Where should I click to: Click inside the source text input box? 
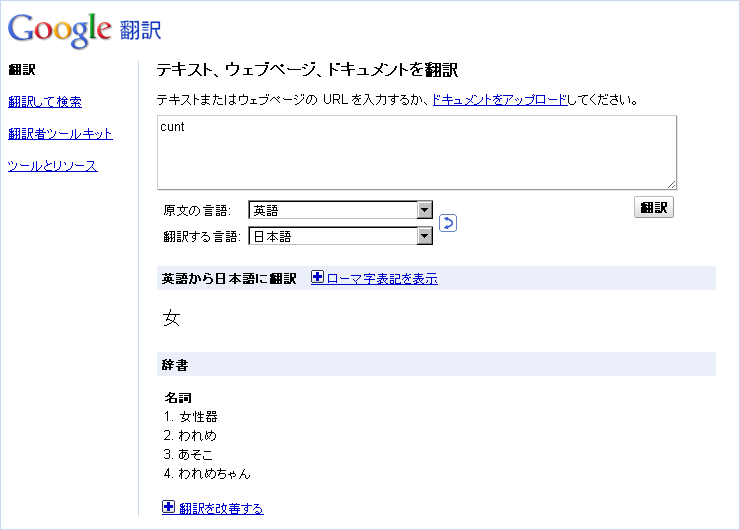point(417,152)
